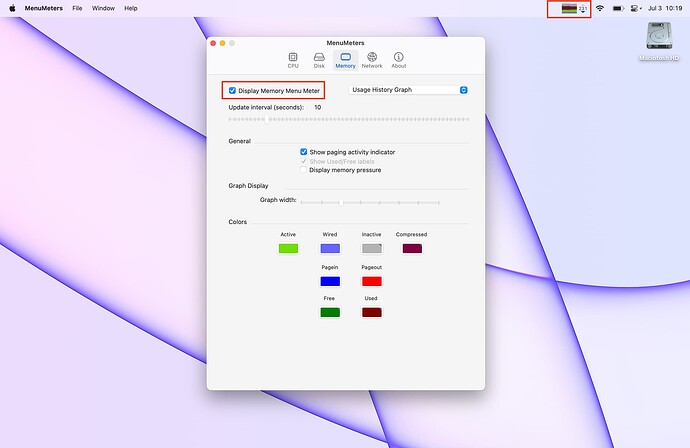Open the Usage History Graph dropdown
The height and width of the screenshot is (448, 690).
408,90
